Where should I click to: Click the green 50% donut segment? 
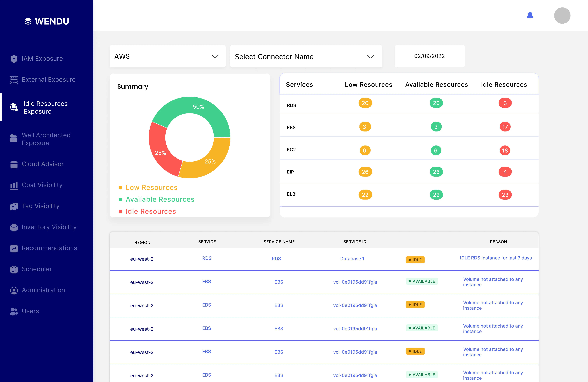[x=198, y=107]
